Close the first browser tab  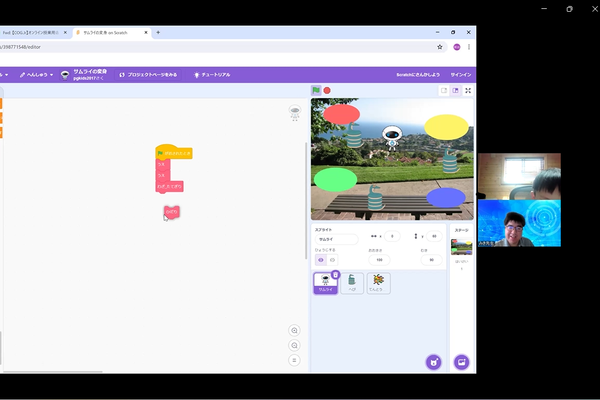point(65,33)
